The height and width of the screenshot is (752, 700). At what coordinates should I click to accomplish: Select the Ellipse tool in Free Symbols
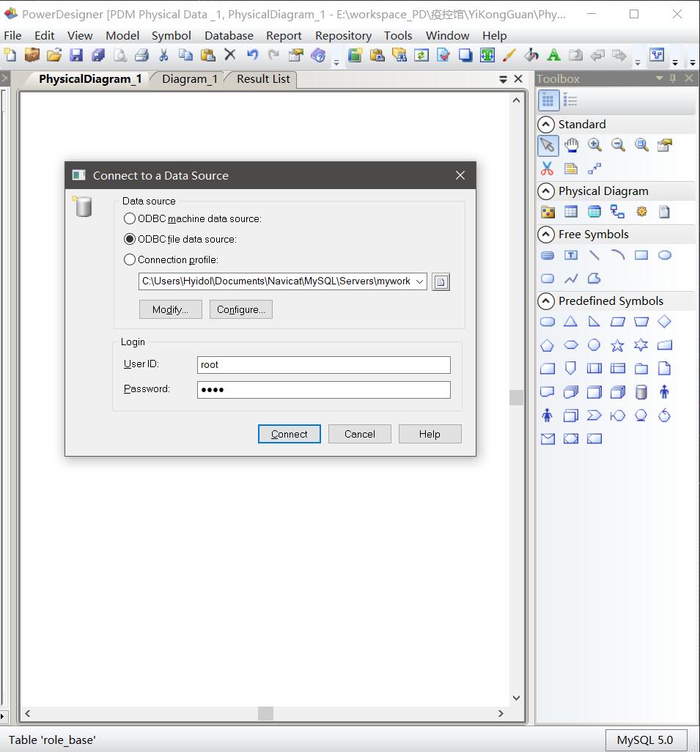pos(665,255)
